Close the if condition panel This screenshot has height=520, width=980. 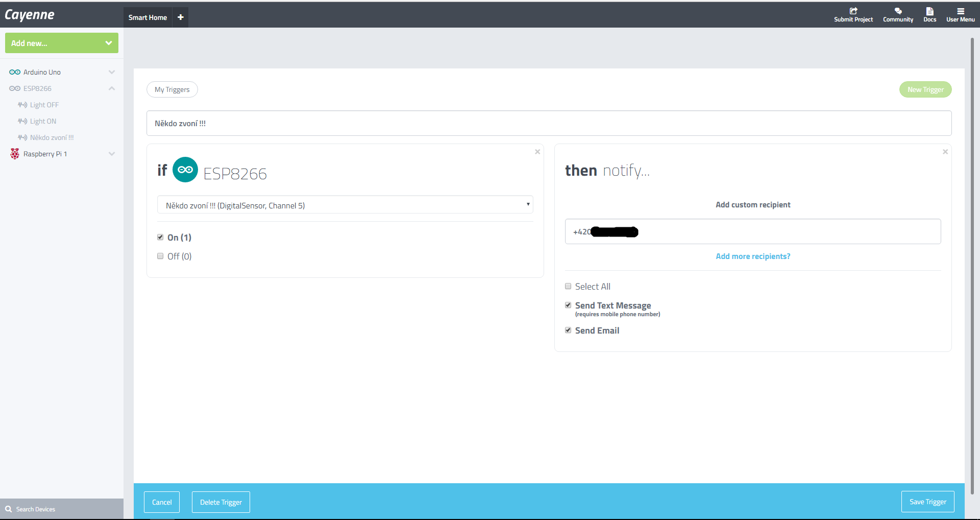click(537, 152)
